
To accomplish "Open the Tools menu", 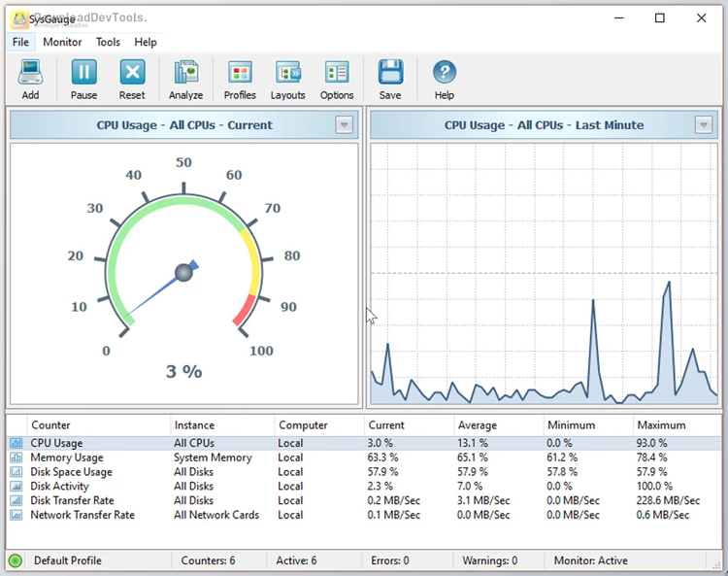I will click(x=108, y=43).
